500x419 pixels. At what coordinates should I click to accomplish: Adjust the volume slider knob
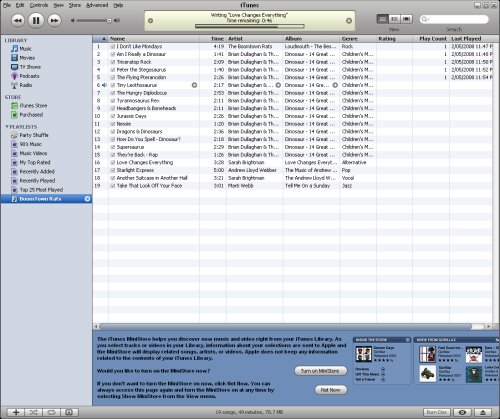click(109, 21)
